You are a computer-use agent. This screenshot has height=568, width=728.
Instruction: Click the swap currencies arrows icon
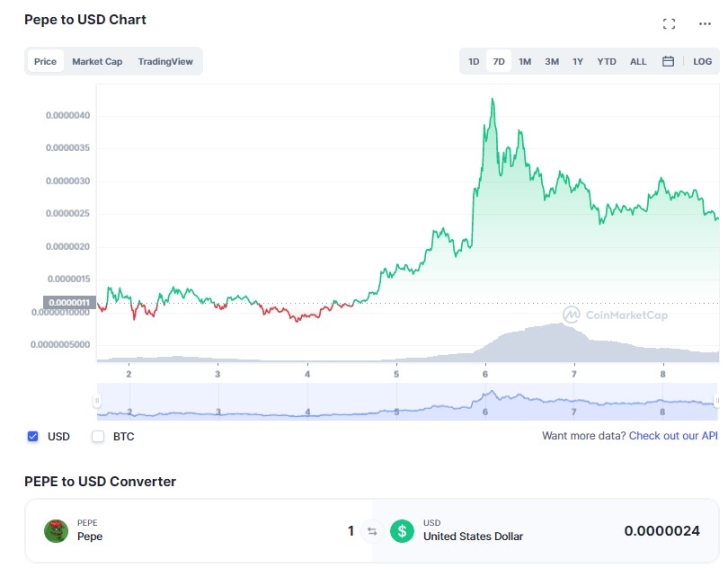(372, 531)
